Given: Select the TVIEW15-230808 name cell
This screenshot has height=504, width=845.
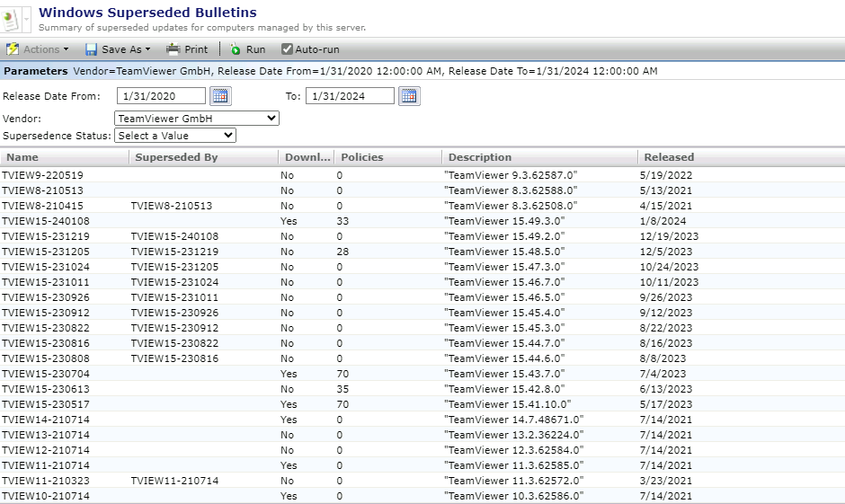Looking at the screenshot, I should 46,358.
